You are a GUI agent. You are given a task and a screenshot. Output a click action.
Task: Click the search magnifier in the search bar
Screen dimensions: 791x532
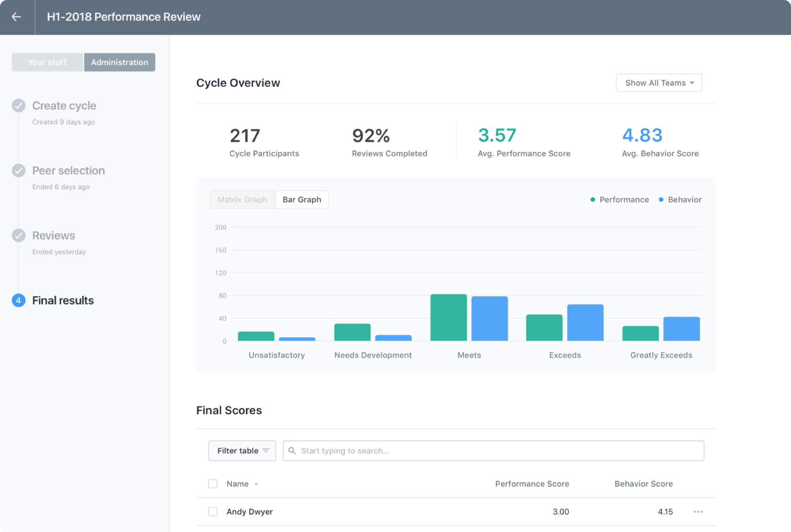point(292,450)
